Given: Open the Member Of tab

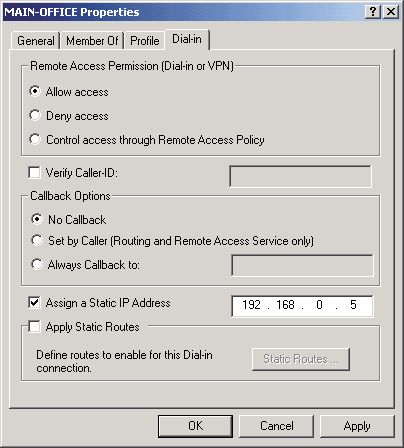Looking at the screenshot, I should coord(92,41).
